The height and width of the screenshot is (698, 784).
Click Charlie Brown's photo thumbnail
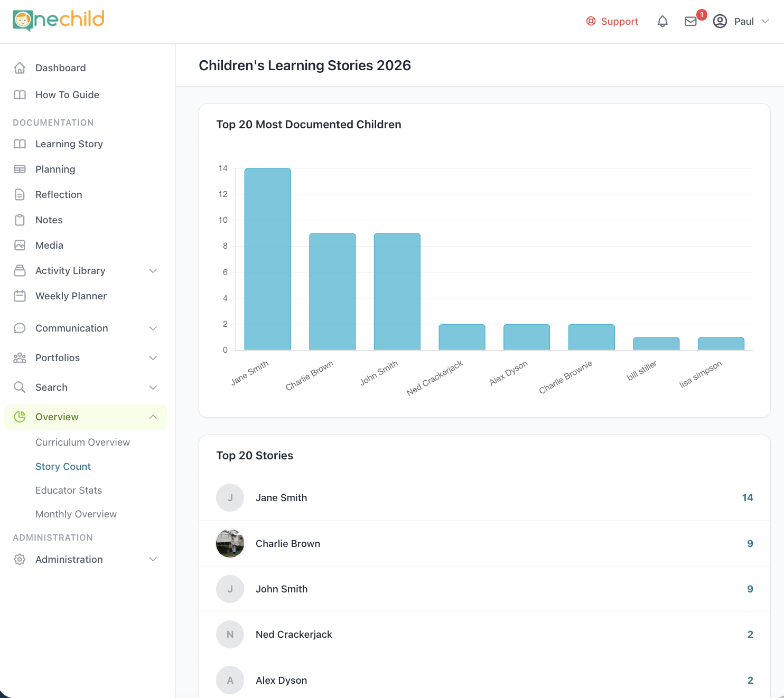[x=230, y=544]
